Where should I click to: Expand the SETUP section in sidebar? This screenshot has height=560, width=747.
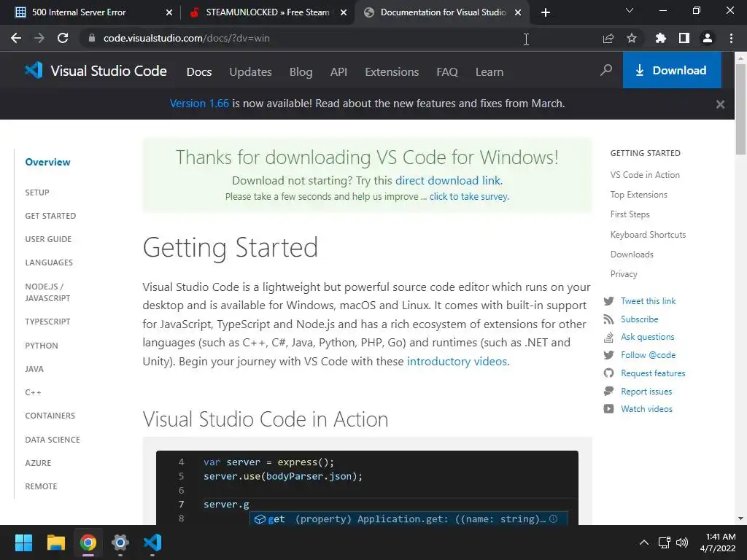[37, 192]
